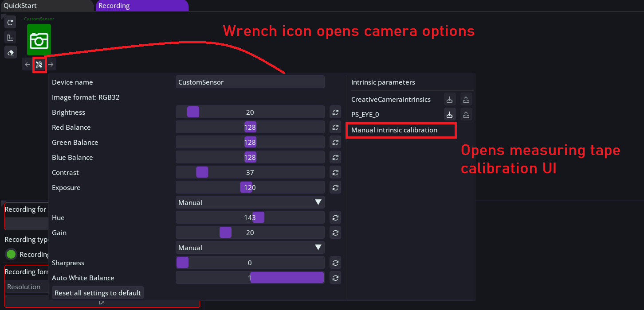Select the ruler measuring tool icon

coord(11,37)
